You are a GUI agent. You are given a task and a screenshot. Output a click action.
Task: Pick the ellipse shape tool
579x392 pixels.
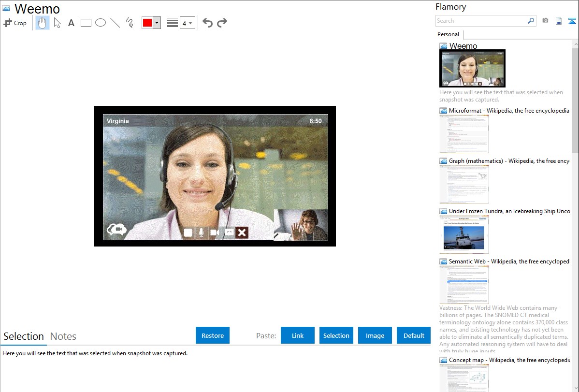tap(101, 23)
